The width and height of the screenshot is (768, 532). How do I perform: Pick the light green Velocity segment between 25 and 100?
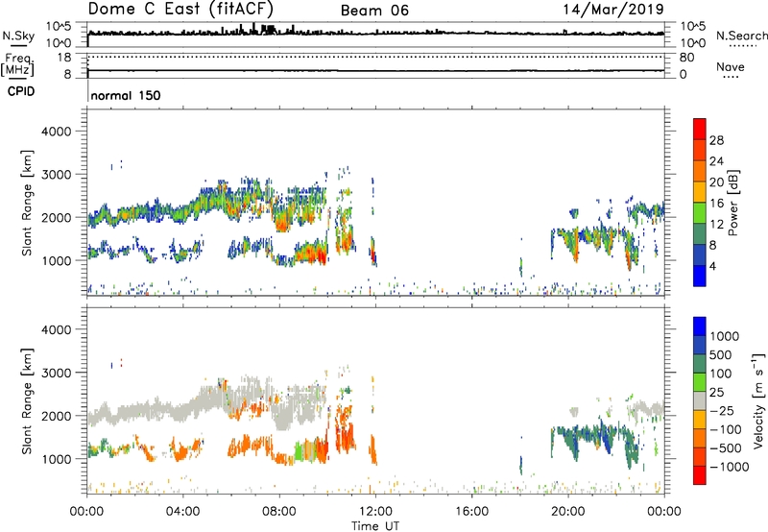point(700,382)
